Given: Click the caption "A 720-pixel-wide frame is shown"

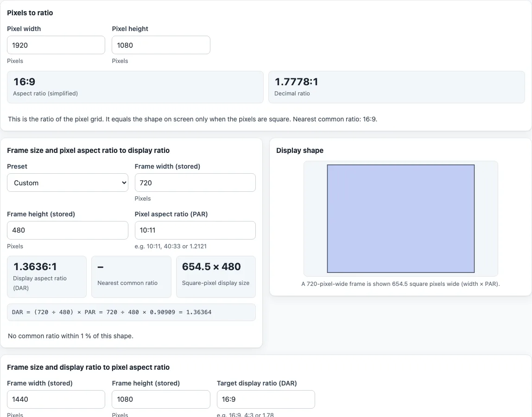Looking at the screenshot, I should [x=400, y=284].
